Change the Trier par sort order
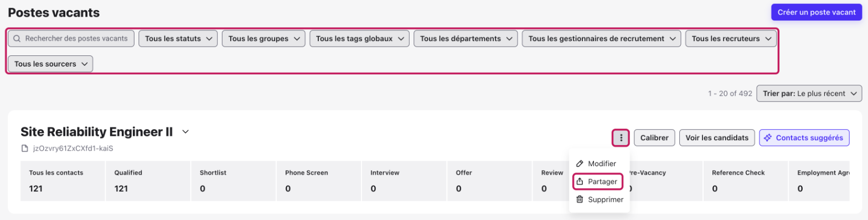The height and width of the screenshot is (220, 868). [809, 94]
